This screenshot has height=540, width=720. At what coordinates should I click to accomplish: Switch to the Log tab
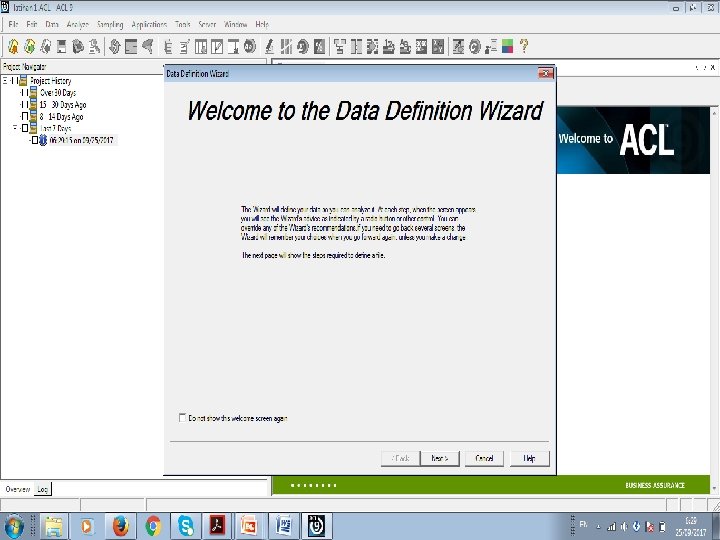pyautogui.click(x=43, y=489)
